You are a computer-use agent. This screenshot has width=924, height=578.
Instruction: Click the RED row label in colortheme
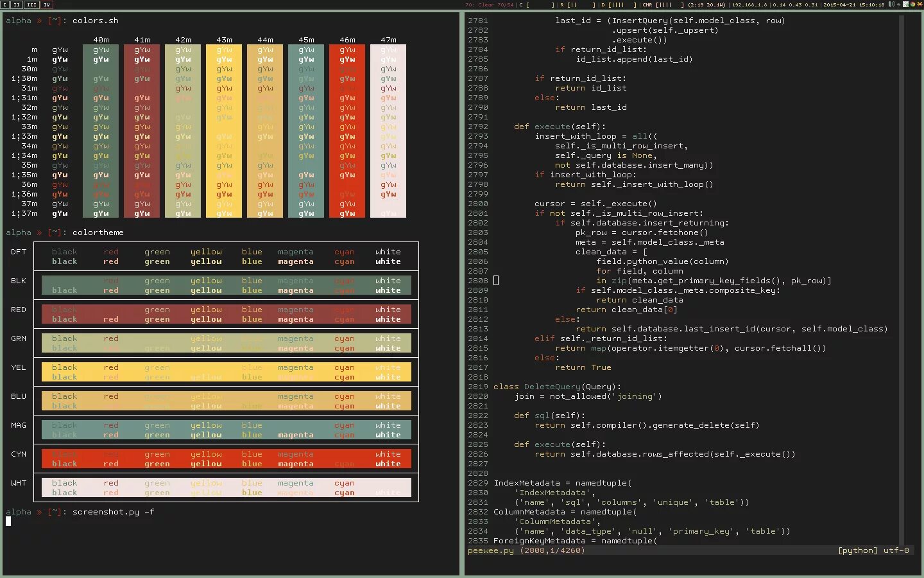[19, 310]
